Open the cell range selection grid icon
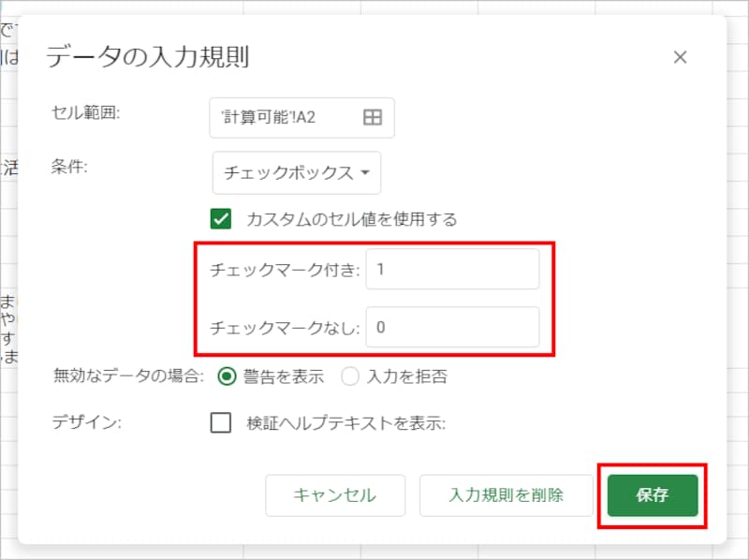 pos(371,117)
